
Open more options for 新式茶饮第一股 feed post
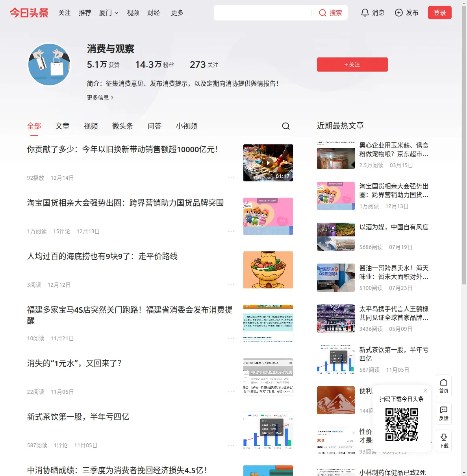[231, 445]
